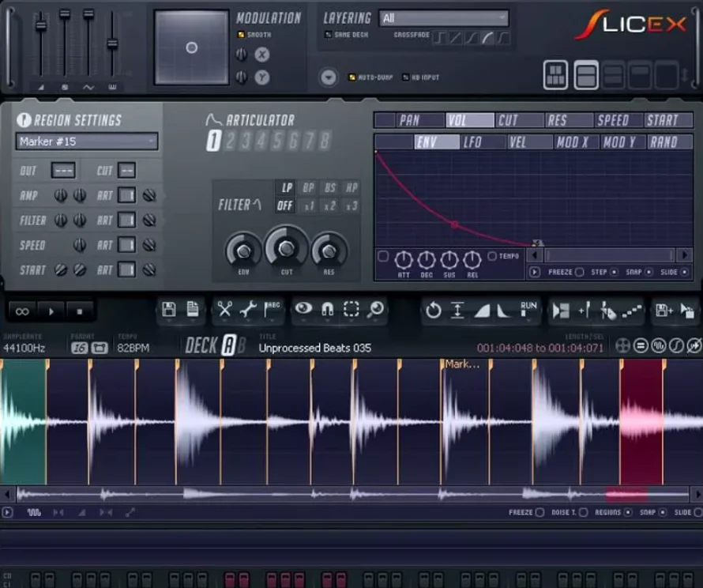Click the flag marker tool icon

(x=272, y=311)
